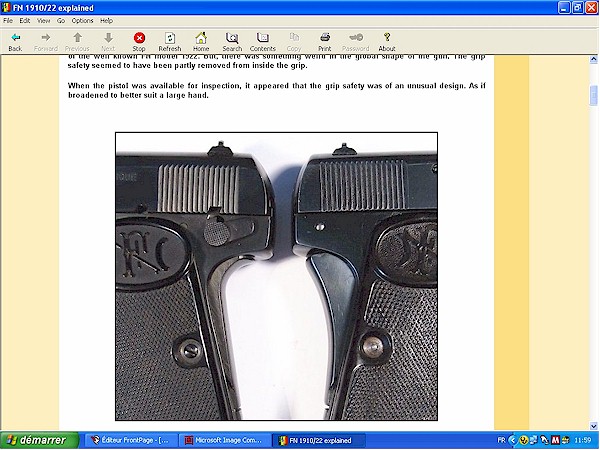Close the FN 1910/22 explained window
The height and width of the screenshot is (450, 600).
click(x=592, y=8)
